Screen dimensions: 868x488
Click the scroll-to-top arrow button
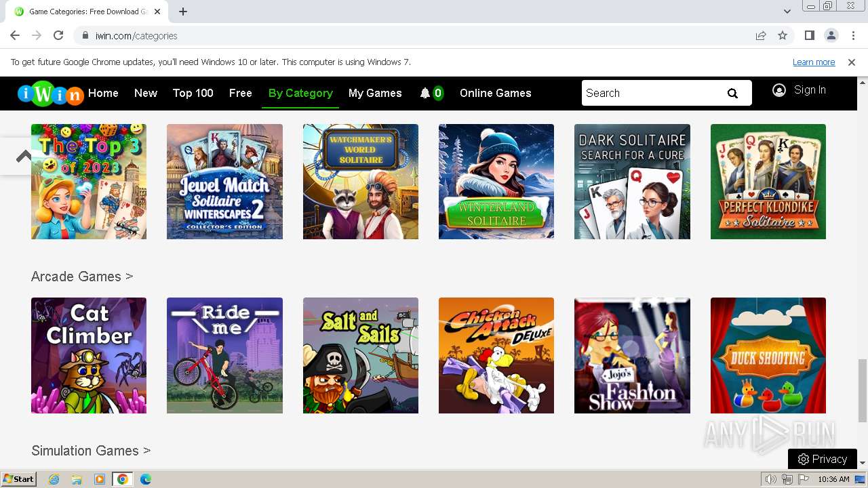pos(22,157)
